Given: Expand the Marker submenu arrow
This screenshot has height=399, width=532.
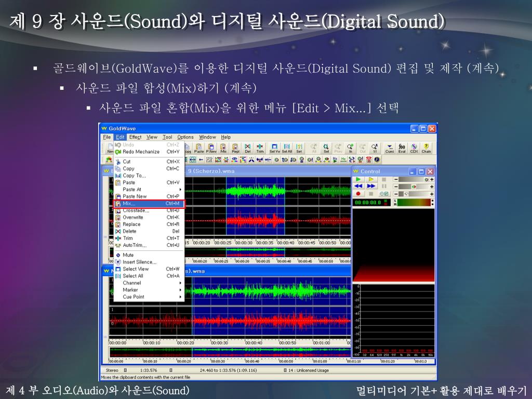Looking at the screenshot, I should click(x=180, y=290).
